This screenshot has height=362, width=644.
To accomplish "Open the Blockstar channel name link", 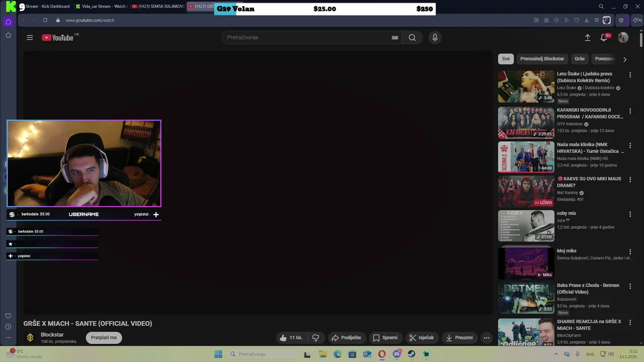I will point(52,334).
